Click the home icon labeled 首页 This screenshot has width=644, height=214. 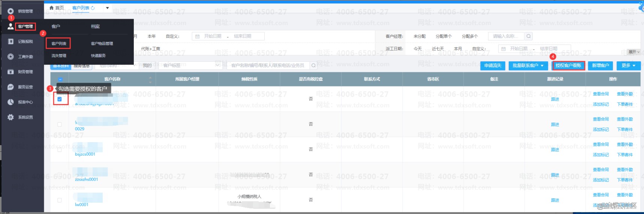click(x=52, y=8)
